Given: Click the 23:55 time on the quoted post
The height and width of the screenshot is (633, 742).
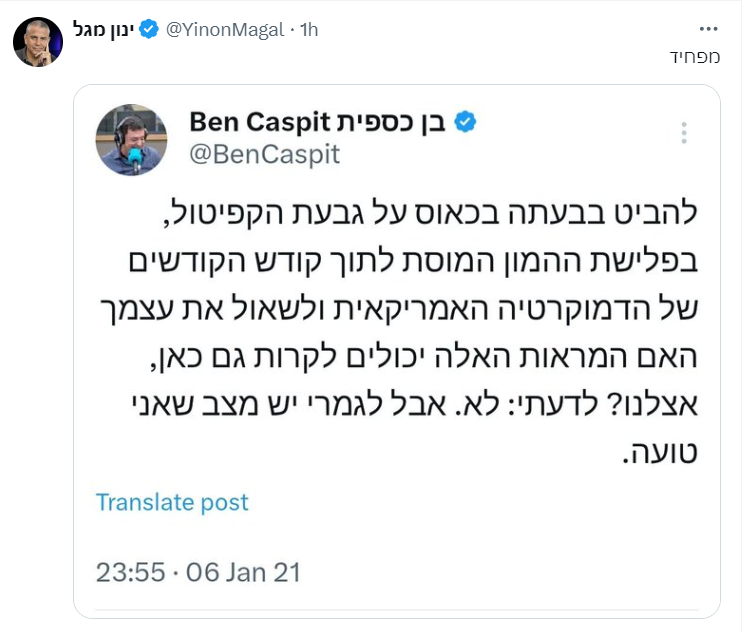Looking at the screenshot, I should click(128, 572).
